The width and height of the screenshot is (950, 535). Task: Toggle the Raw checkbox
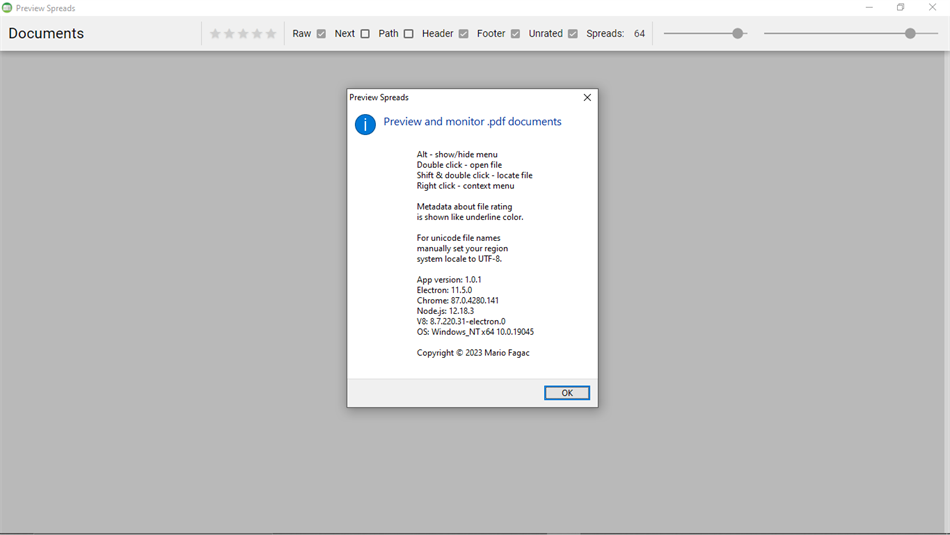pyautogui.click(x=321, y=34)
